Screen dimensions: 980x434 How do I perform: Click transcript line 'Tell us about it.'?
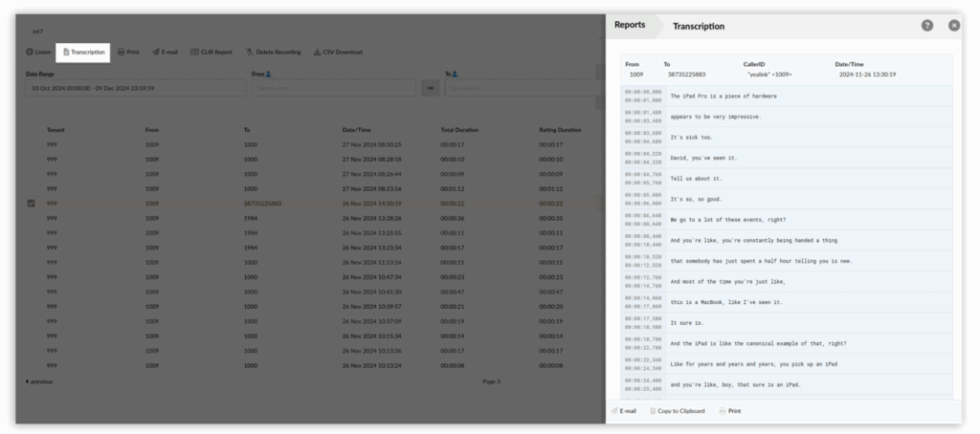click(696, 179)
